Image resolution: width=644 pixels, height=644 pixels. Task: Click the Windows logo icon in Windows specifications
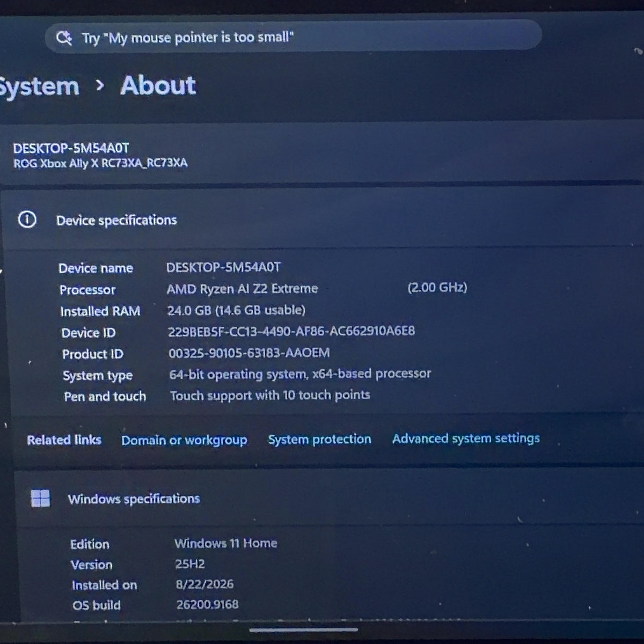click(40, 498)
